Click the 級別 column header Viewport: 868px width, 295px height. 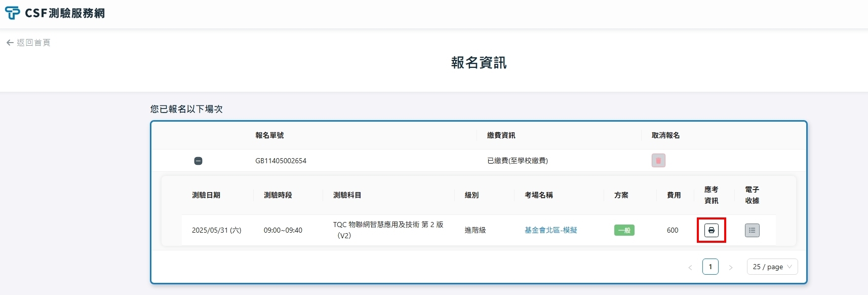(x=472, y=195)
